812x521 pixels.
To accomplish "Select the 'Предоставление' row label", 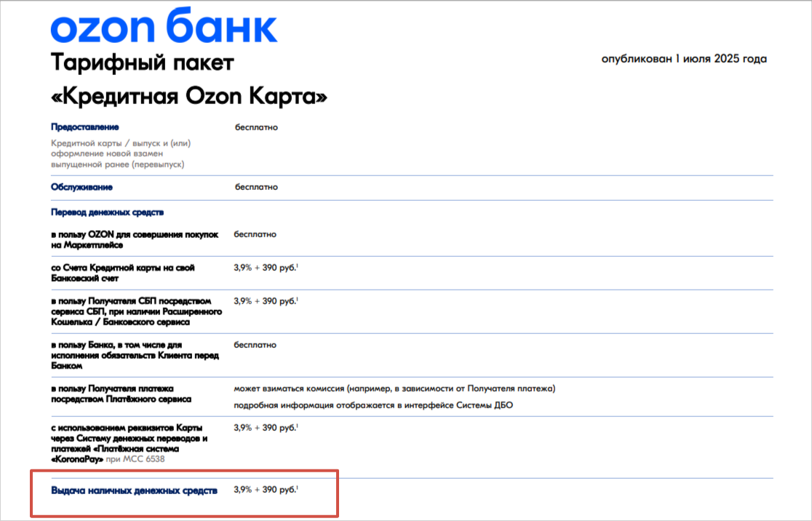I will [85, 127].
